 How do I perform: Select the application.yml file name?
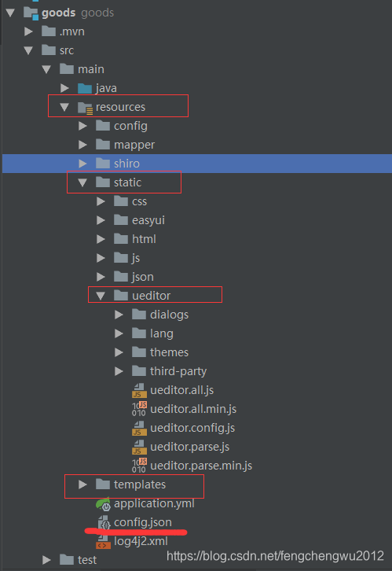(x=154, y=503)
